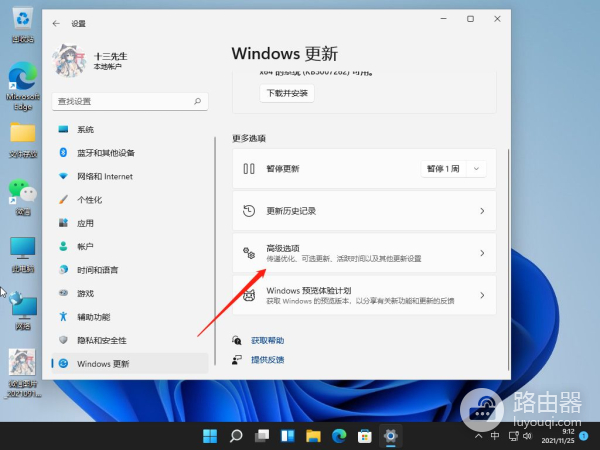The width and height of the screenshot is (600, 450).
Task: Select the image file desktop icon
Action: [23, 373]
